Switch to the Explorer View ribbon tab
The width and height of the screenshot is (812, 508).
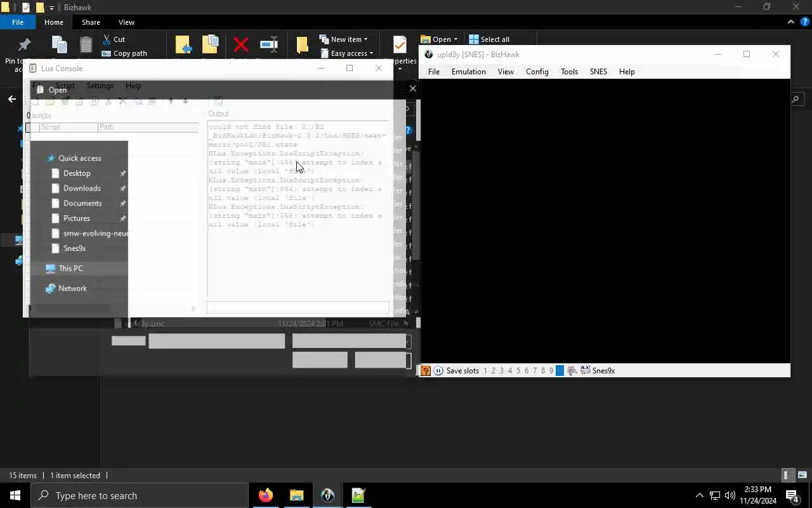pos(126,22)
